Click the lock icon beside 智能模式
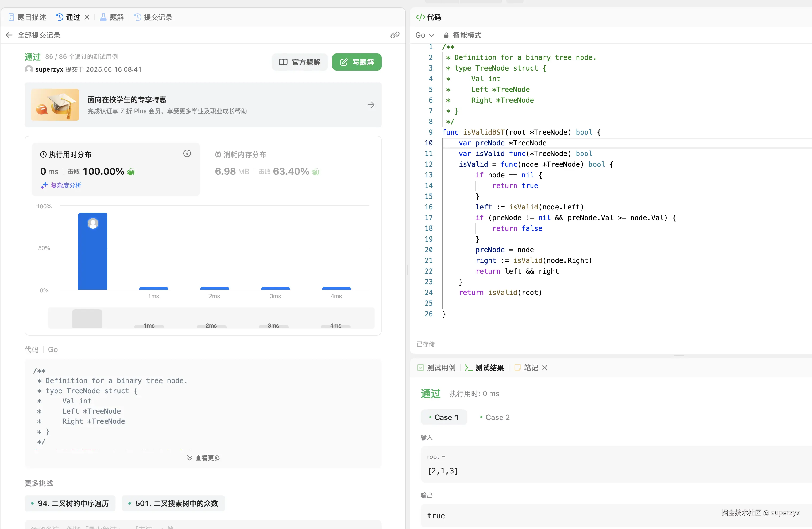The image size is (812, 529). (x=446, y=35)
